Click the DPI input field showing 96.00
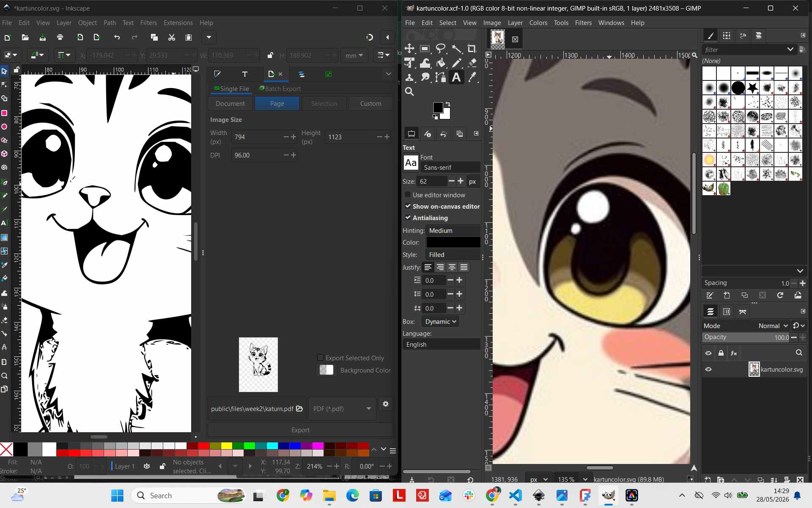The width and height of the screenshot is (812, 508). click(x=257, y=155)
